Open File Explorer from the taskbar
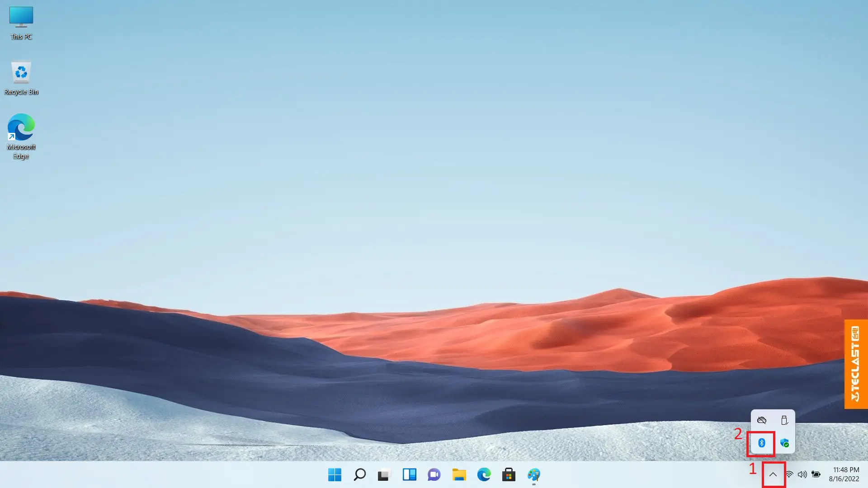868x488 pixels. (459, 475)
